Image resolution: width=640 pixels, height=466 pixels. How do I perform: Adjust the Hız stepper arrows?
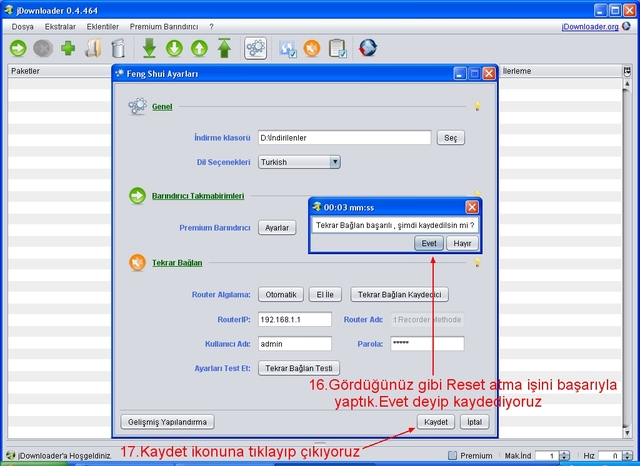click(628, 455)
